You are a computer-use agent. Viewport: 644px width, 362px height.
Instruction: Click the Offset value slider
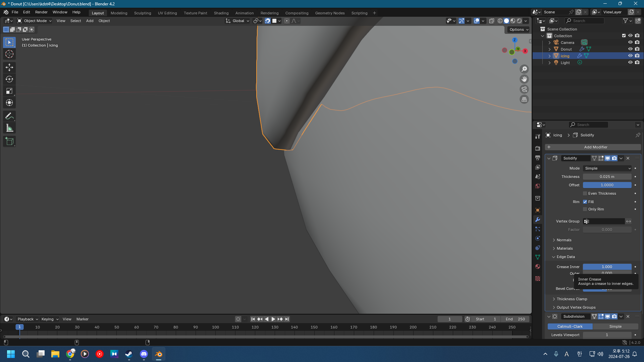pyautogui.click(x=607, y=185)
